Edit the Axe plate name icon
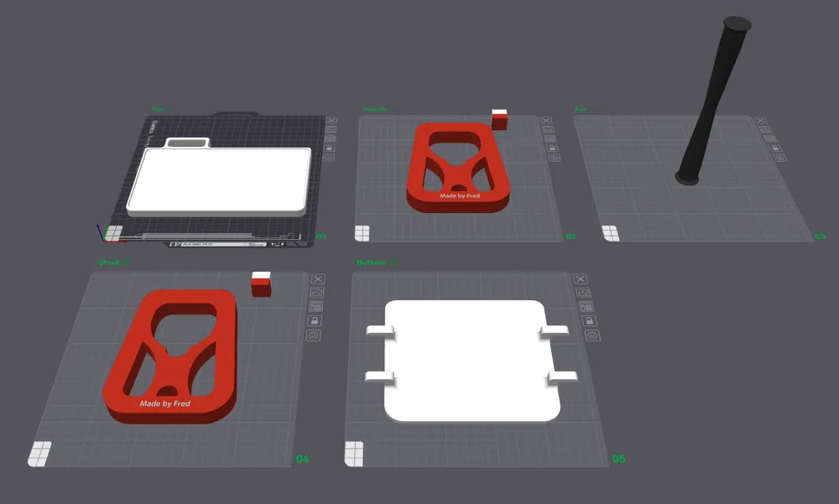Screen dimensions: 839x504 591,110
